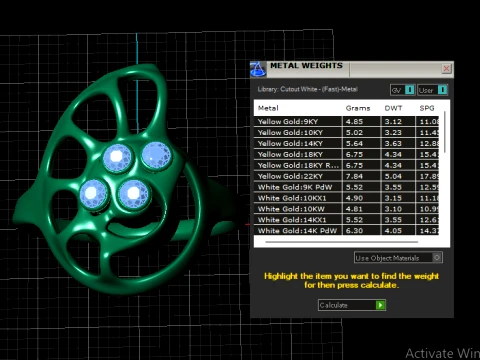Select the Yellow Gold:18KY row
The height and width of the screenshot is (360, 480).
click(346, 154)
